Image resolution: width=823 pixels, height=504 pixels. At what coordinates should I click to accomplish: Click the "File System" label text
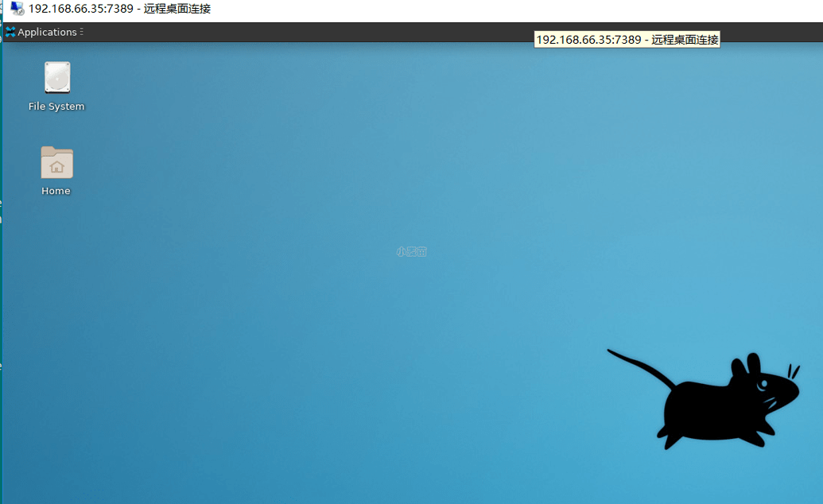pos(56,107)
